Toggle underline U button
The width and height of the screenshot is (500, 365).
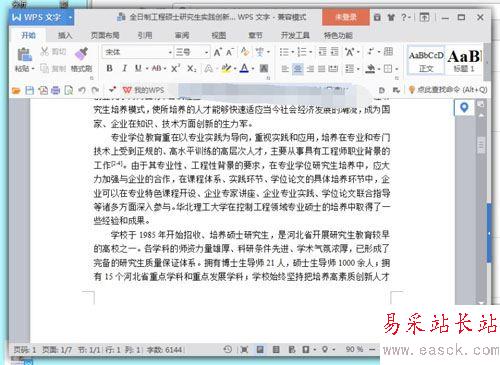coord(138,68)
